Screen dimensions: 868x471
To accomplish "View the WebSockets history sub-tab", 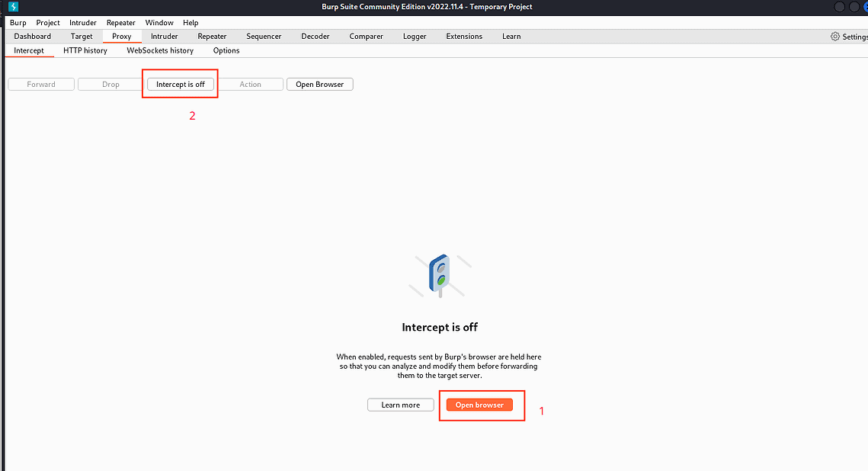I will point(160,51).
